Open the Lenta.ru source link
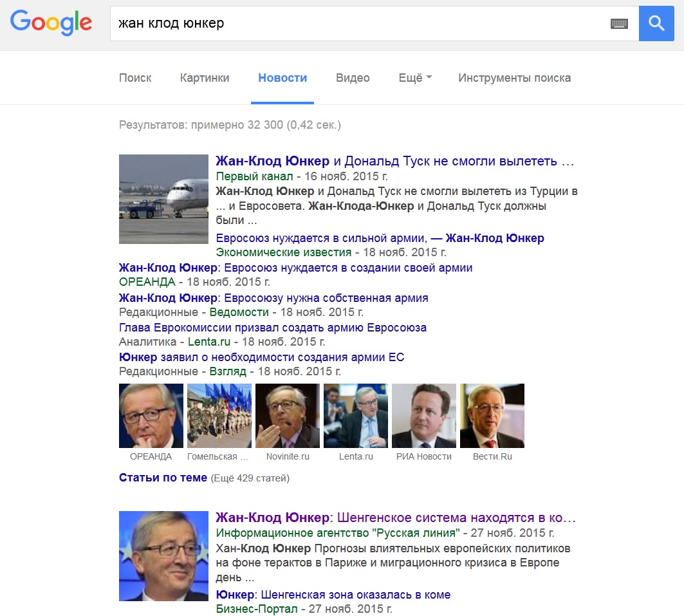 coord(209,342)
